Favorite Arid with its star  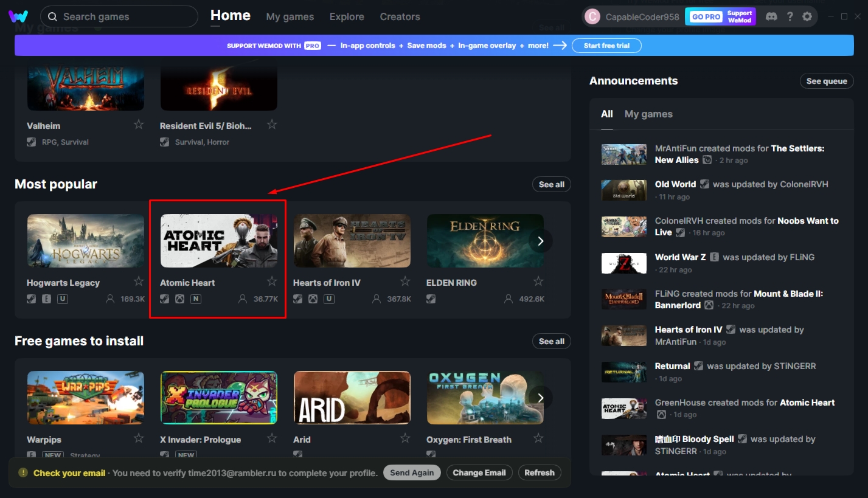(405, 438)
